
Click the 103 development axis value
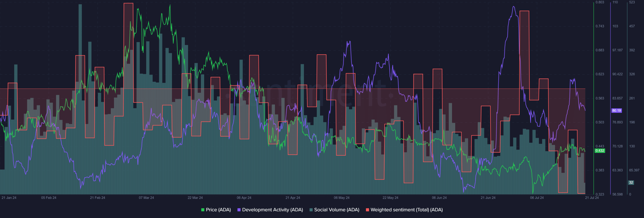(x=615, y=26)
